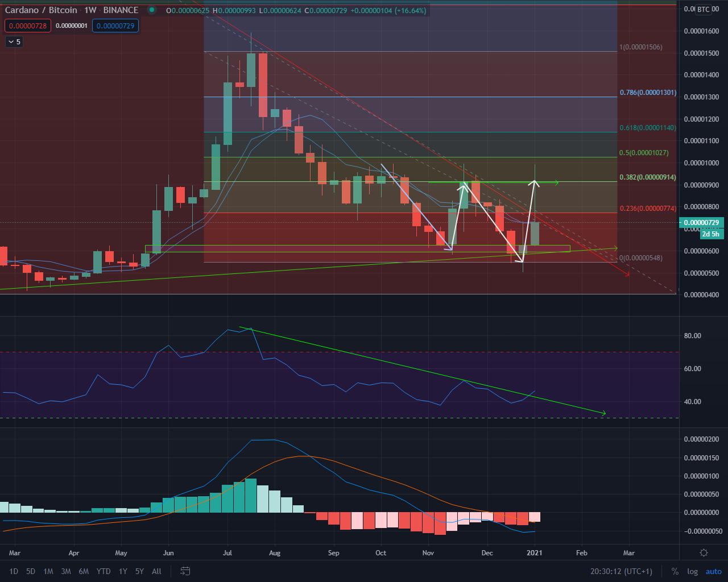Click the Fibonacci label 0.236(0.00000774)

648,209
